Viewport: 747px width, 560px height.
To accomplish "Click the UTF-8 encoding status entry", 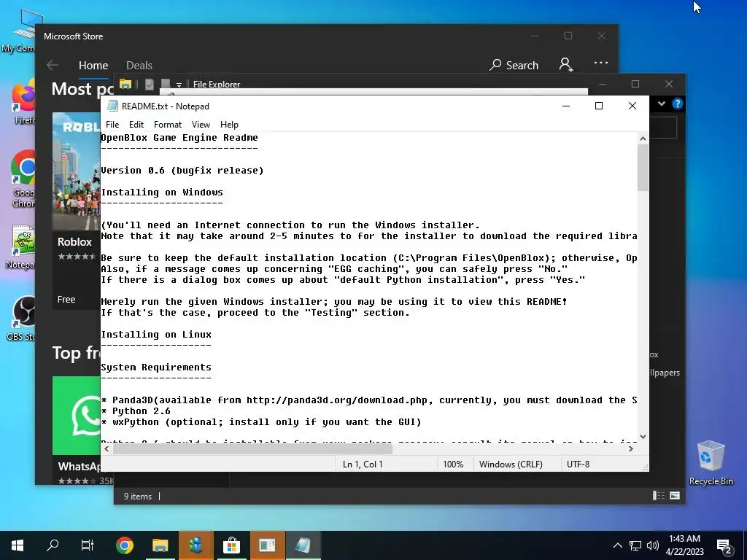I will click(578, 464).
